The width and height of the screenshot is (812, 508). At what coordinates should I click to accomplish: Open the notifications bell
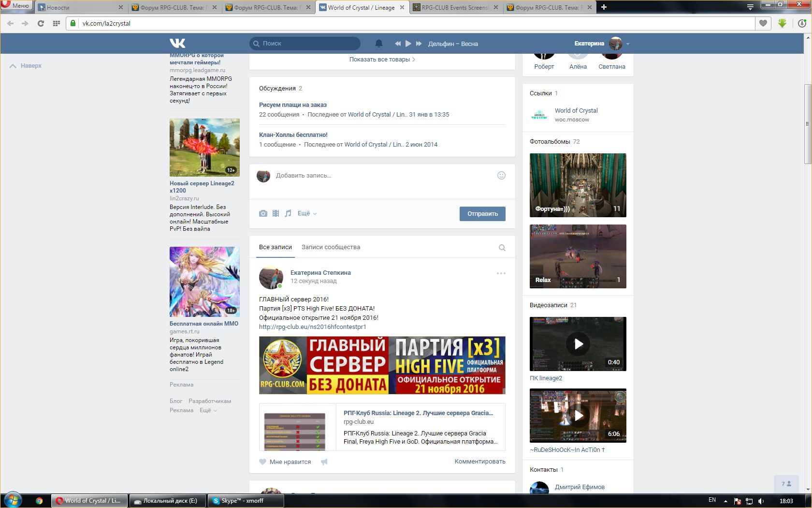click(x=379, y=44)
